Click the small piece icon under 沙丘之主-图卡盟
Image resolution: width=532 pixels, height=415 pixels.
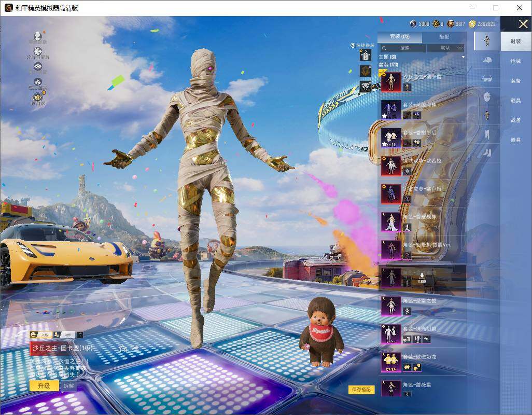pos(407,87)
